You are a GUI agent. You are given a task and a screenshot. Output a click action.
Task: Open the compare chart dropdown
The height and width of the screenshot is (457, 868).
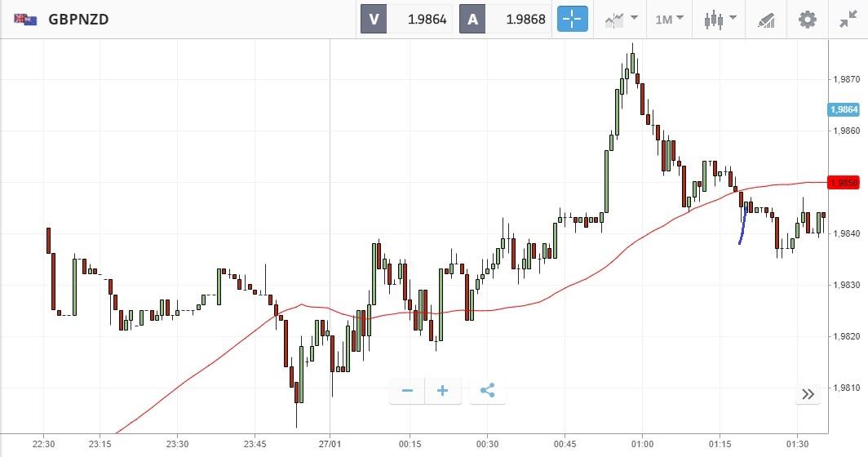(620, 19)
